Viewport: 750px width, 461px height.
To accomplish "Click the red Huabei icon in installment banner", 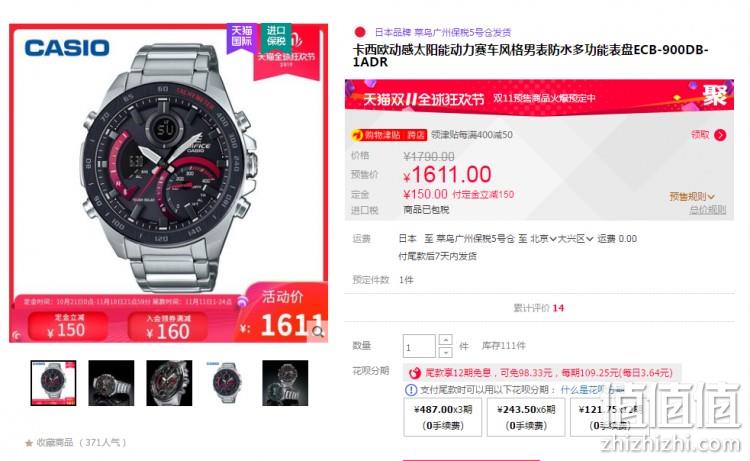I will tap(415, 373).
